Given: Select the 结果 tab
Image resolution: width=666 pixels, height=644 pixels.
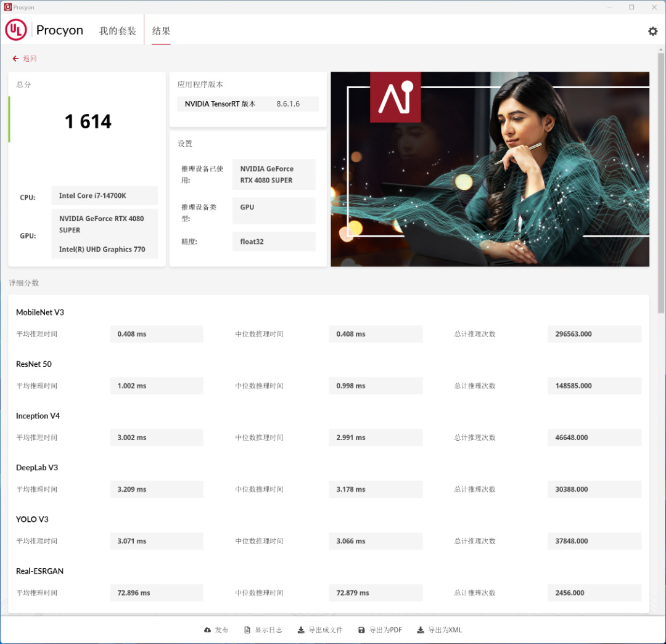Looking at the screenshot, I should [161, 31].
